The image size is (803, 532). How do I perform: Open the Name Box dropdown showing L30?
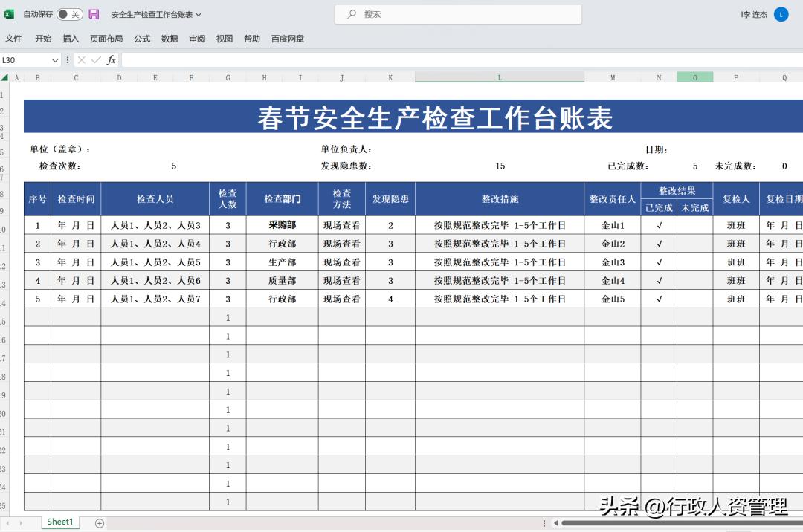point(54,60)
